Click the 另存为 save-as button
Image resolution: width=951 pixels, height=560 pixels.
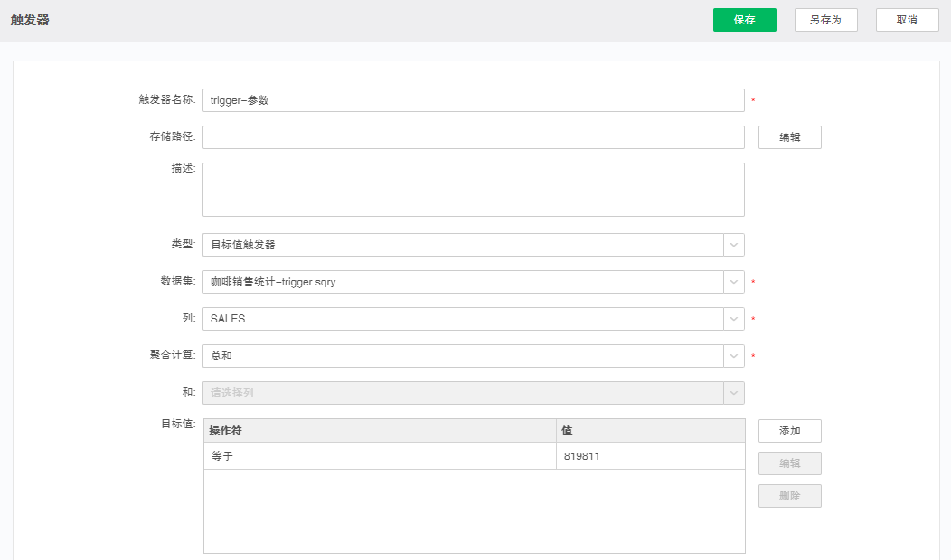click(x=825, y=19)
